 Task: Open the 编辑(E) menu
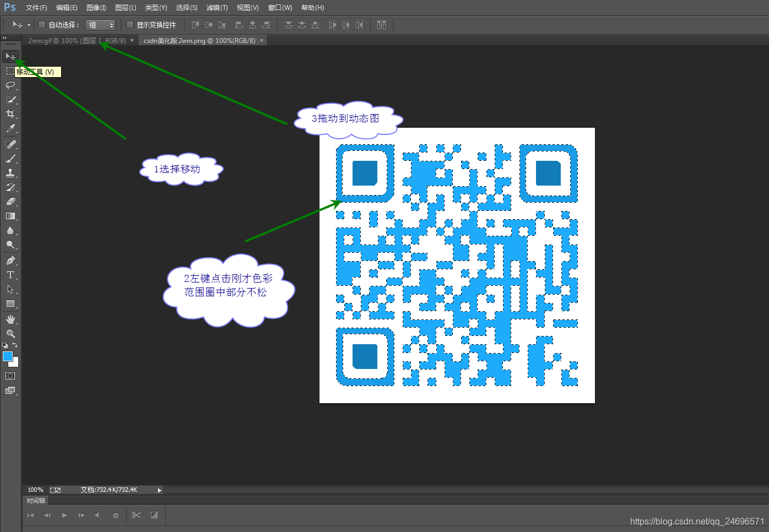pos(67,8)
